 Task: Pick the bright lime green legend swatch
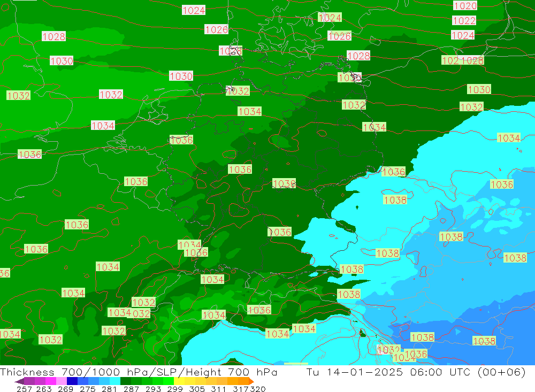(x=169, y=381)
